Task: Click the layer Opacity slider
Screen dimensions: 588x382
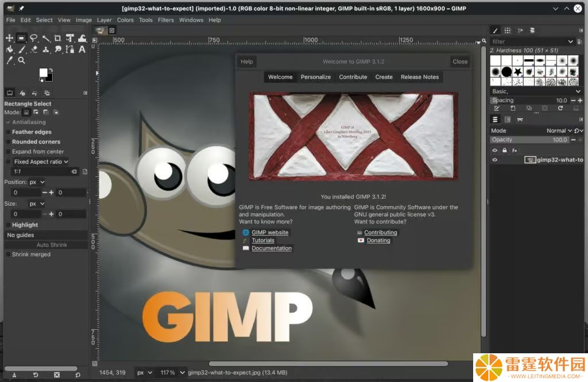Action: tap(530, 140)
